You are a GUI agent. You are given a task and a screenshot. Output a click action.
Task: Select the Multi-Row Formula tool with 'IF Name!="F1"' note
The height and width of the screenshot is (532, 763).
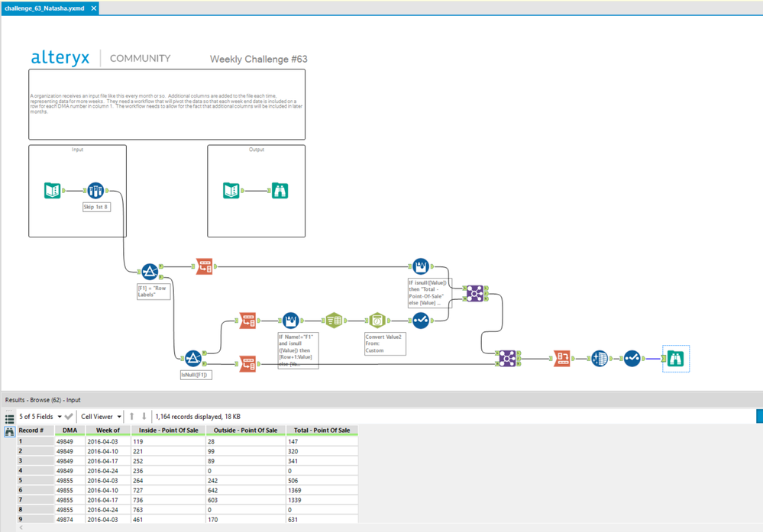click(x=290, y=321)
